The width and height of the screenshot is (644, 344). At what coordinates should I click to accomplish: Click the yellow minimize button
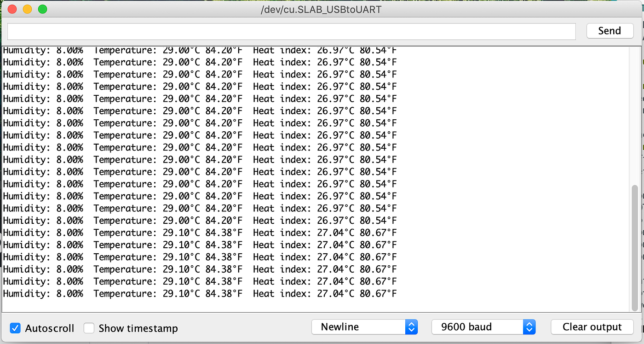27,9
